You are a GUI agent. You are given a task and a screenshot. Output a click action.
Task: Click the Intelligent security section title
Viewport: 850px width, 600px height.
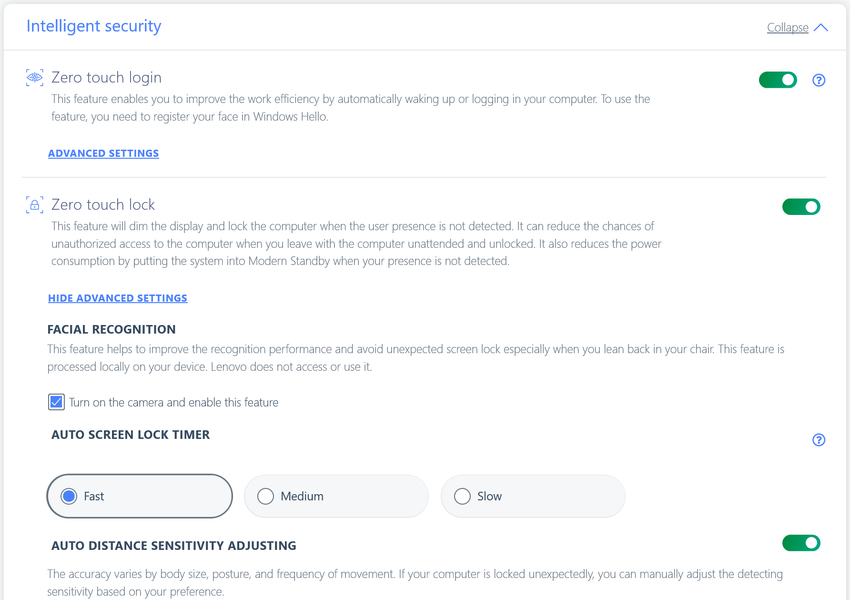tap(94, 27)
